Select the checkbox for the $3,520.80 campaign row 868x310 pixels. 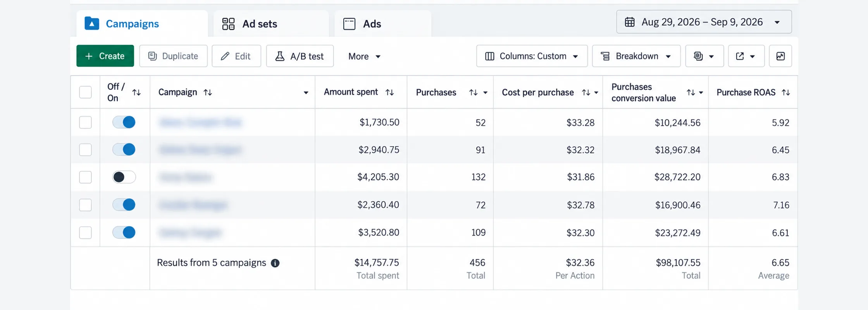coord(85,232)
